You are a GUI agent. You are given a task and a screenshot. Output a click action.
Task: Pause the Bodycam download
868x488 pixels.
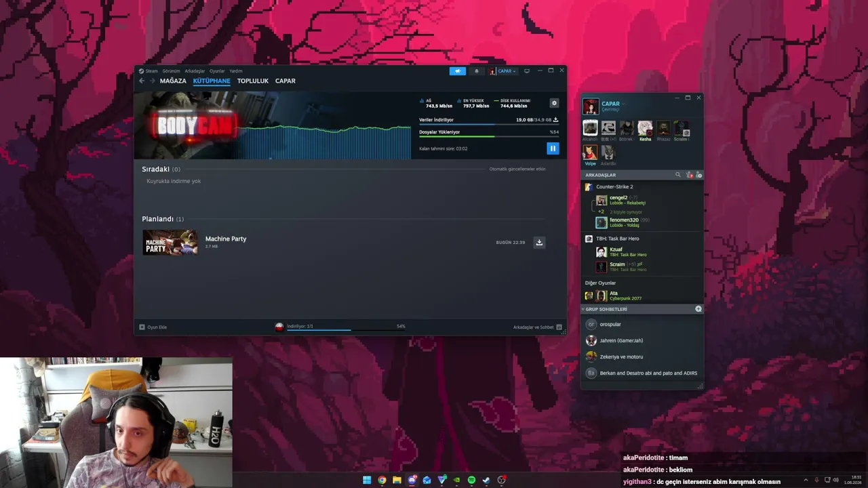point(553,148)
